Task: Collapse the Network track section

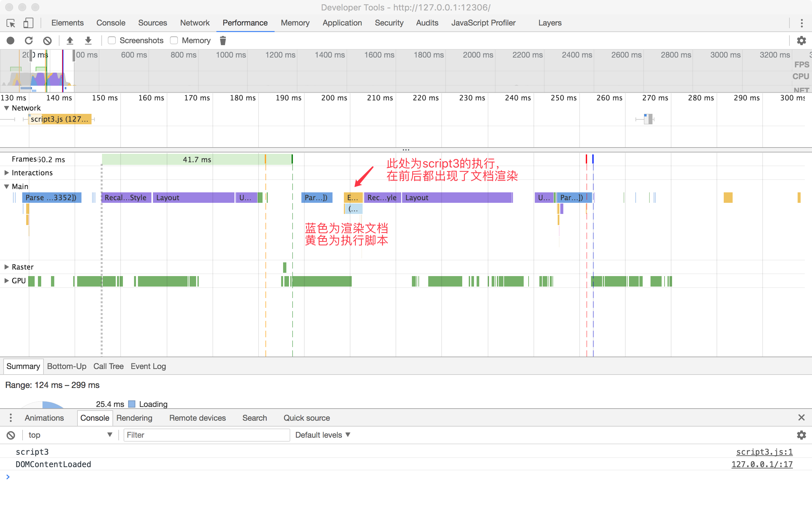Action: pos(7,108)
